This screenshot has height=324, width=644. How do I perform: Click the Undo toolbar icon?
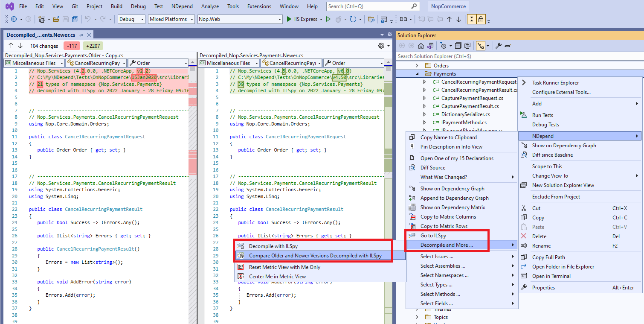pyautogui.click(x=87, y=19)
